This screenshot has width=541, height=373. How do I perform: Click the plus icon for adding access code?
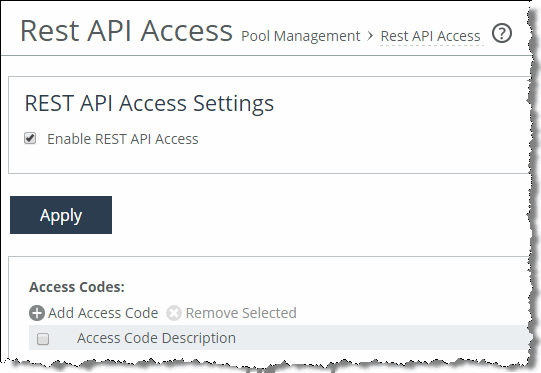[37, 313]
